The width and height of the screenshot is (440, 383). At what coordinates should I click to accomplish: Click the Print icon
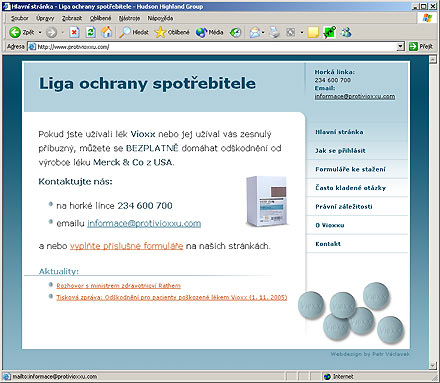[x=275, y=32]
